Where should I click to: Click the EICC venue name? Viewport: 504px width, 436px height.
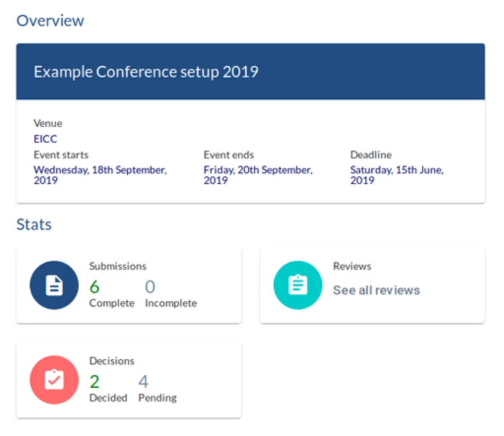pos(45,139)
